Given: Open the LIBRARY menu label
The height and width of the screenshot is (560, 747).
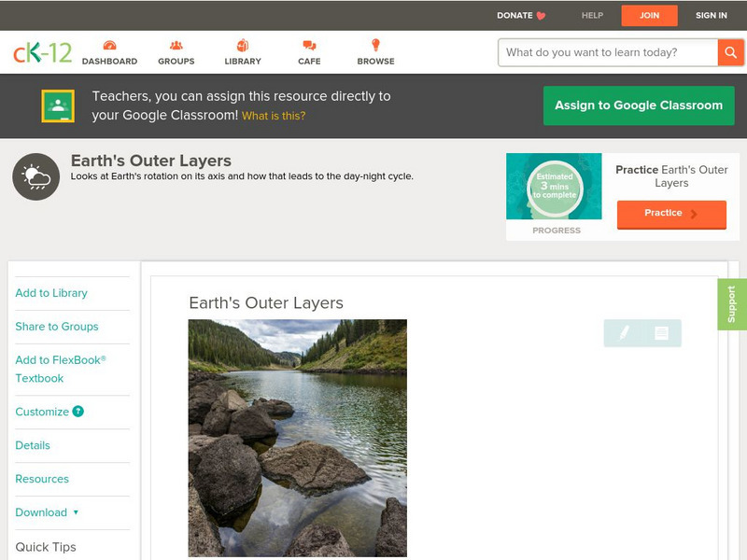Looking at the screenshot, I should (x=243, y=62).
